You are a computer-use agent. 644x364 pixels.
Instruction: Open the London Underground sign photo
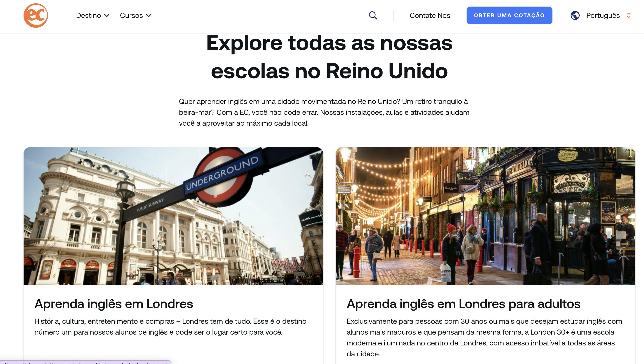point(173,216)
